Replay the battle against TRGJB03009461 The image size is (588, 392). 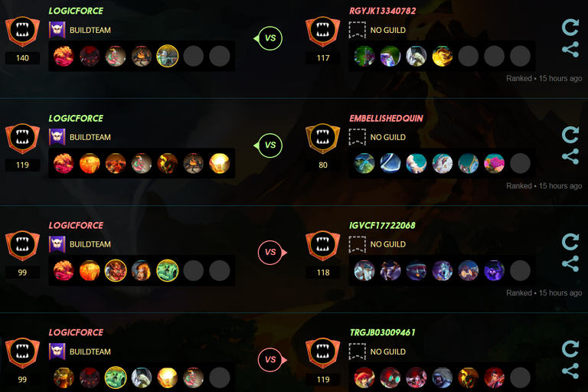(x=570, y=349)
